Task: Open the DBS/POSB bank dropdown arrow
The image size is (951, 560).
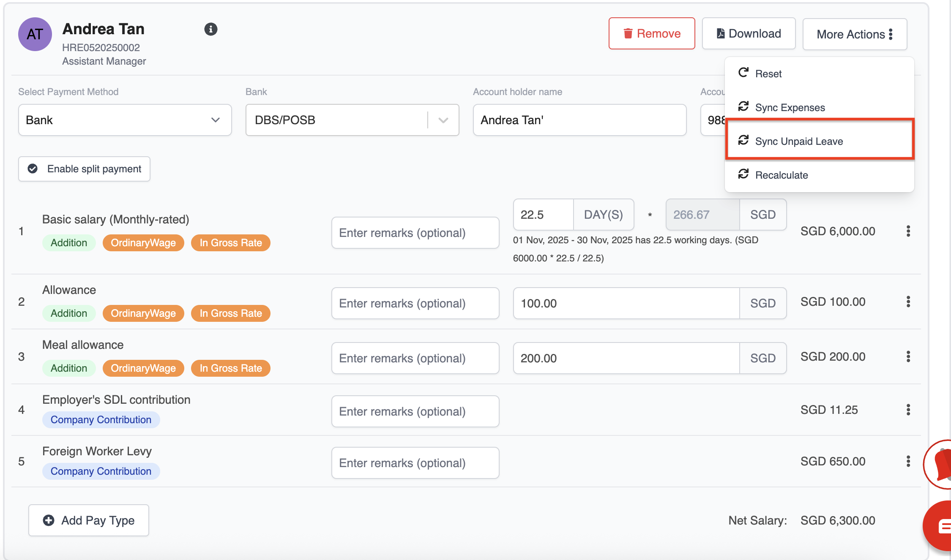Action: (x=443, y=120)
